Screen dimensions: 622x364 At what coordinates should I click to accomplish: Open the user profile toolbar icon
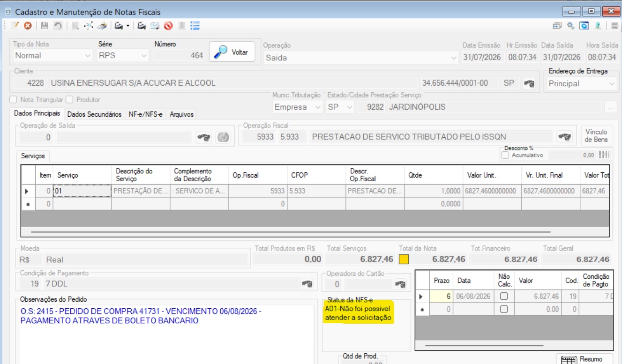point(598,26)
